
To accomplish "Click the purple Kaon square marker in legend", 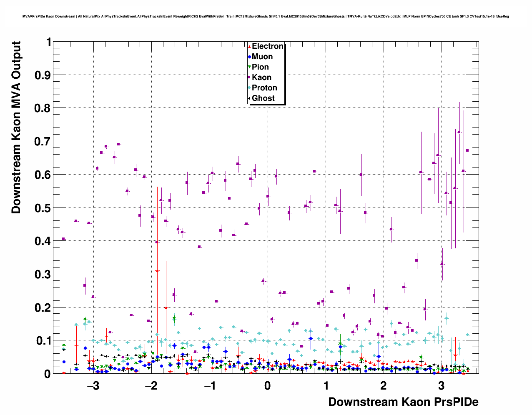I will pyautogui.click(x=249, y=77).
